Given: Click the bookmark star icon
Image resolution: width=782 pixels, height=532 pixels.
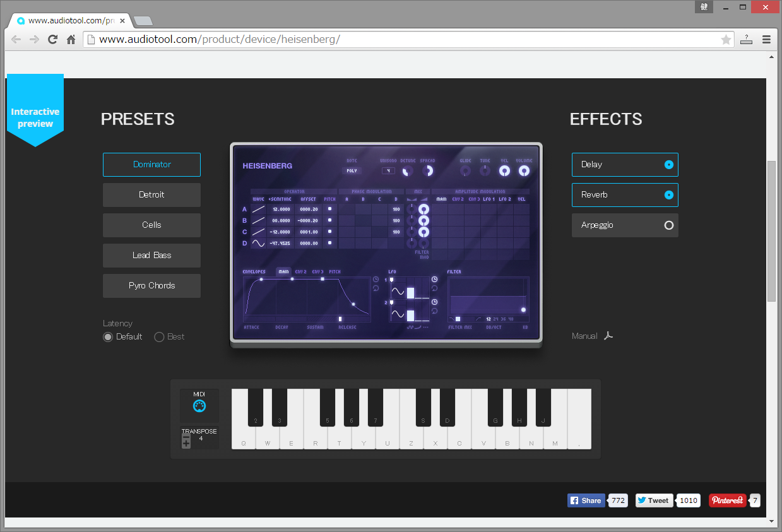Looking at the screenshot, I should [726, 39].
